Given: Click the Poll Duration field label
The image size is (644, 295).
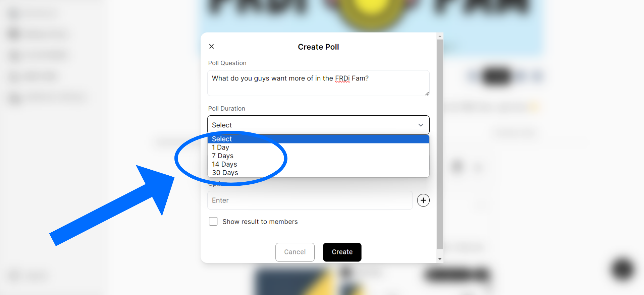Looking at the screenshot, I should 227,109.
